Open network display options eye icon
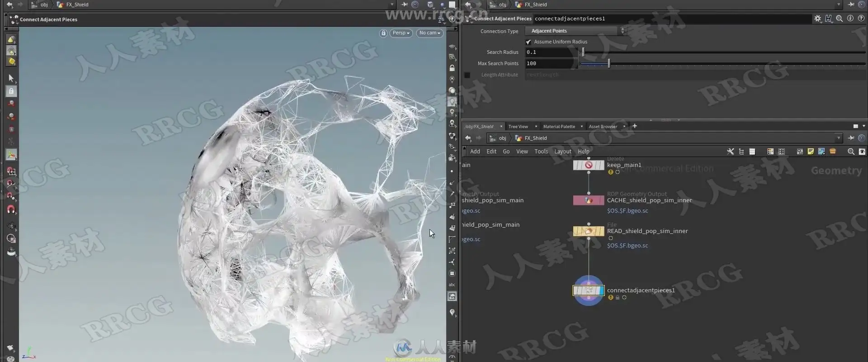Screen dimensions: 868x362 [862, 152]
